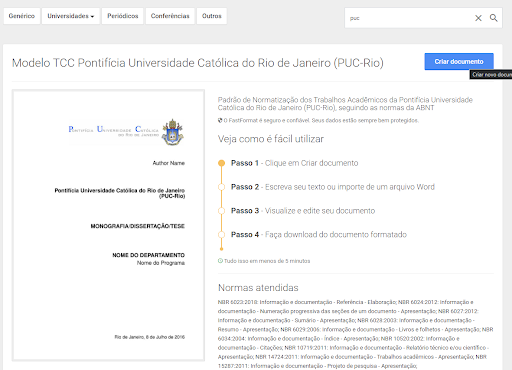This screenshot has height=370, width=512.
Task: Click MONOGRAFIA/DISSERTAÇÃO/TESE in preview
Action: point(138,226)
